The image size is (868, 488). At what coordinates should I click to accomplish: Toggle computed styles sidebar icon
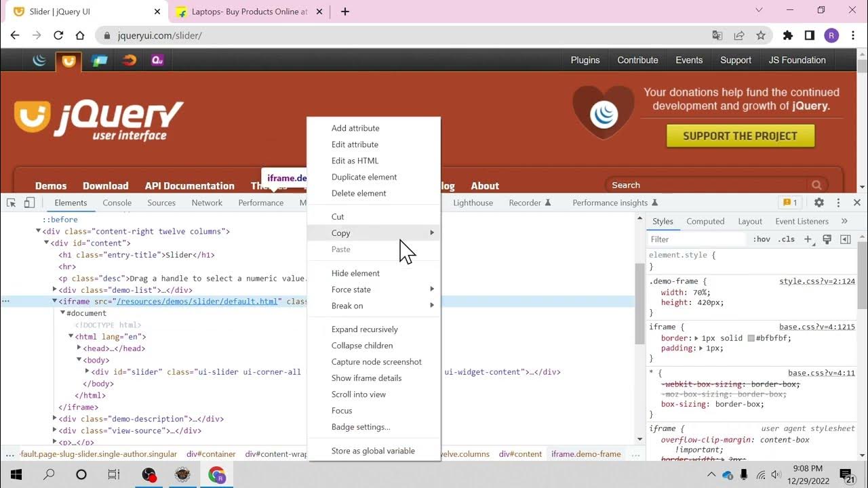tap(845, 239)
